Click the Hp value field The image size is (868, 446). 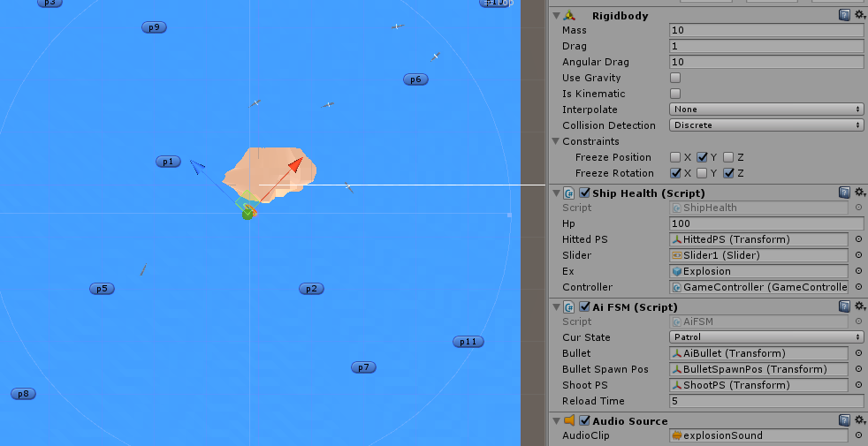[x=766, y=223]
